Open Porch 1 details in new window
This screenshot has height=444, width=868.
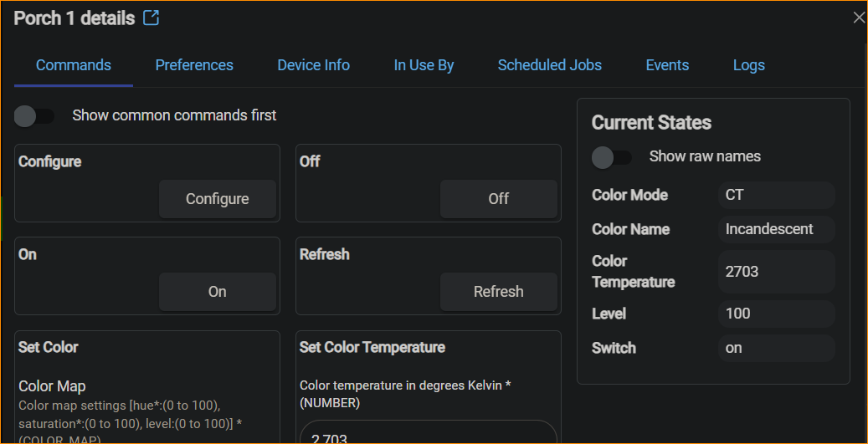coord(151,18)
